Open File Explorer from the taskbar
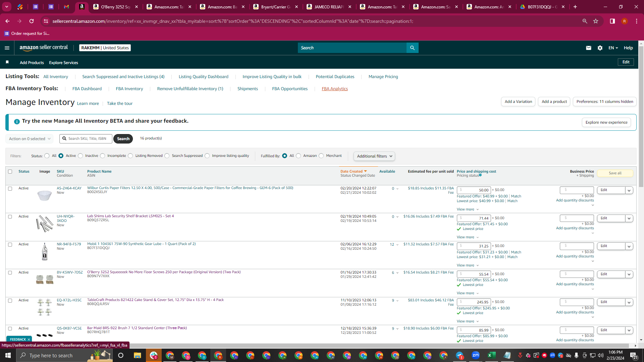The image size is (644, 362). click(138, 355)
